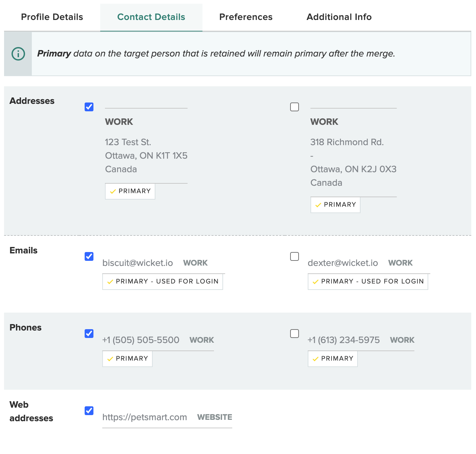Switch to the Preferences tab
476x454 pixels.
(x=246, y=17)
